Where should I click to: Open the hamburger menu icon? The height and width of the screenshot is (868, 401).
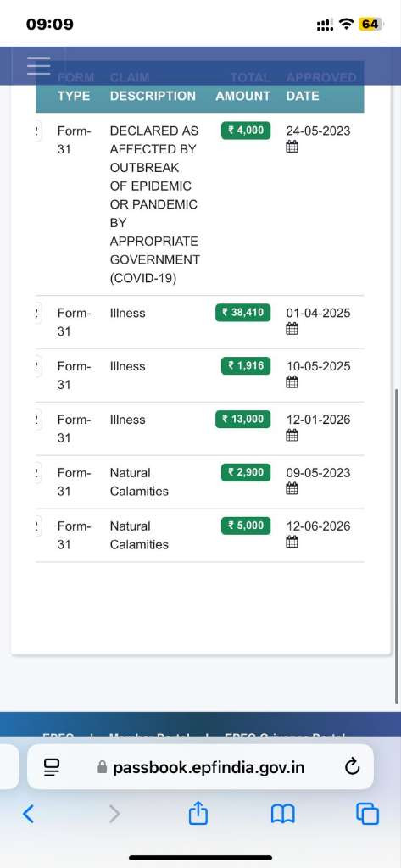38,66
